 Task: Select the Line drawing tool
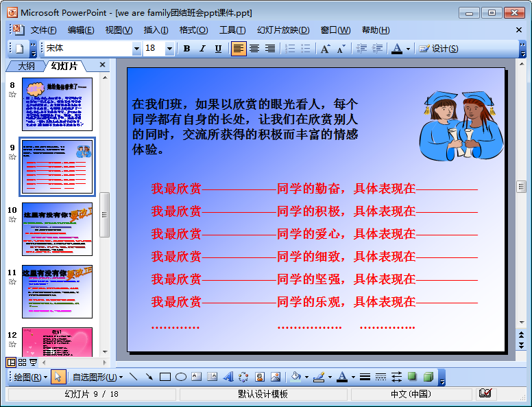(x=134, y=377)
